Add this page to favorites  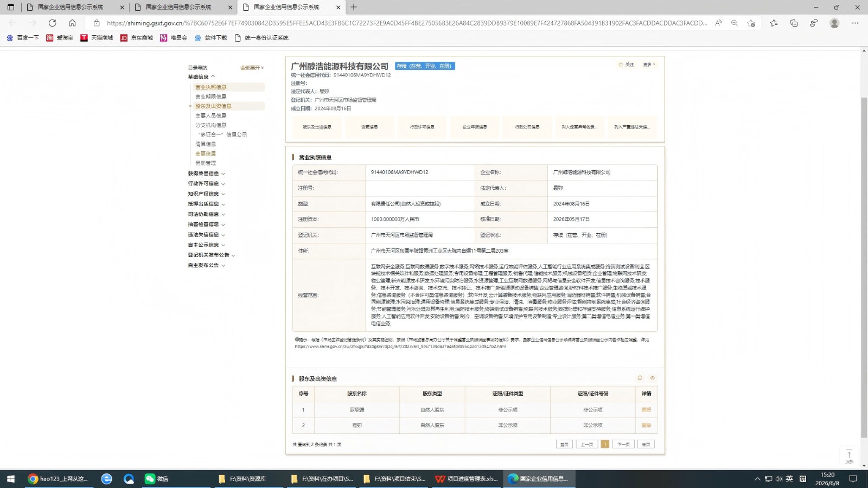point(751,23)
